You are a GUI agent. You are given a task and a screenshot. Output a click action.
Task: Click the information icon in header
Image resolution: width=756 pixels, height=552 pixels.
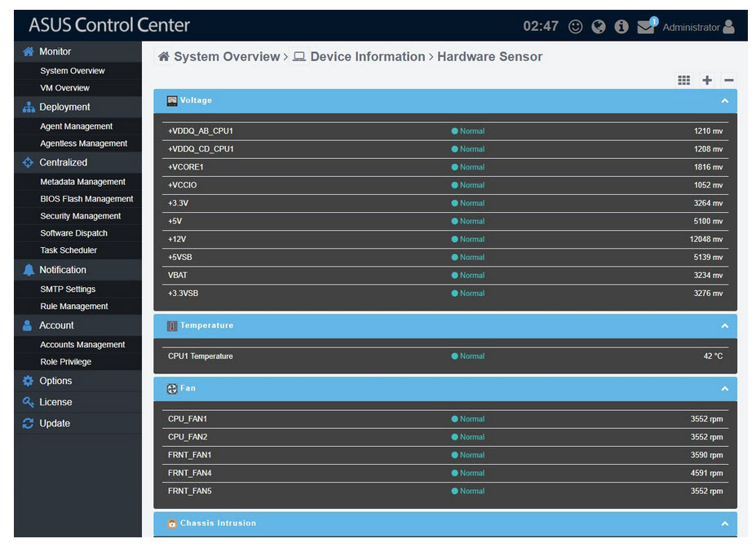pos(621,27)
